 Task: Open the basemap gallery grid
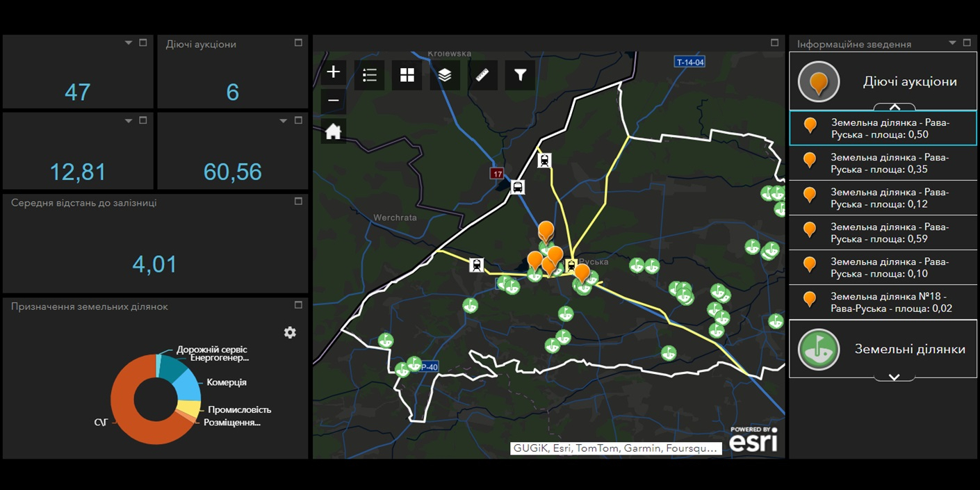point(407,75)
